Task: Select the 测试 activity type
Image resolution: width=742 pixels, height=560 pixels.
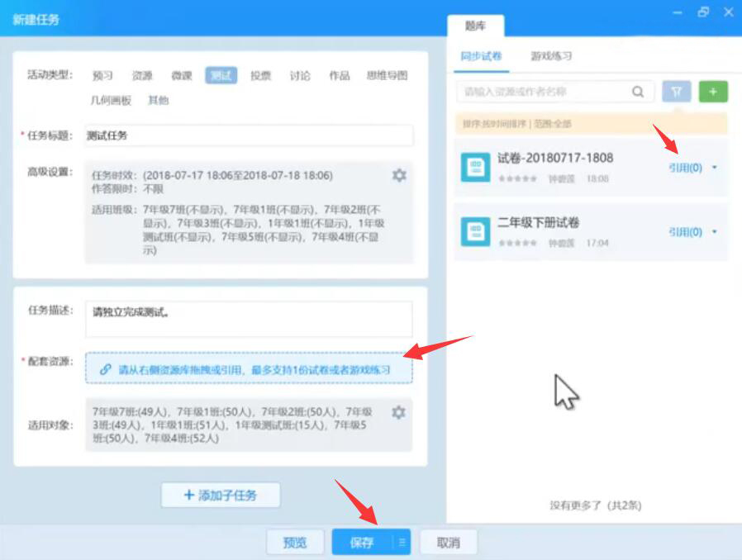Action: click(x=221, y=76)
